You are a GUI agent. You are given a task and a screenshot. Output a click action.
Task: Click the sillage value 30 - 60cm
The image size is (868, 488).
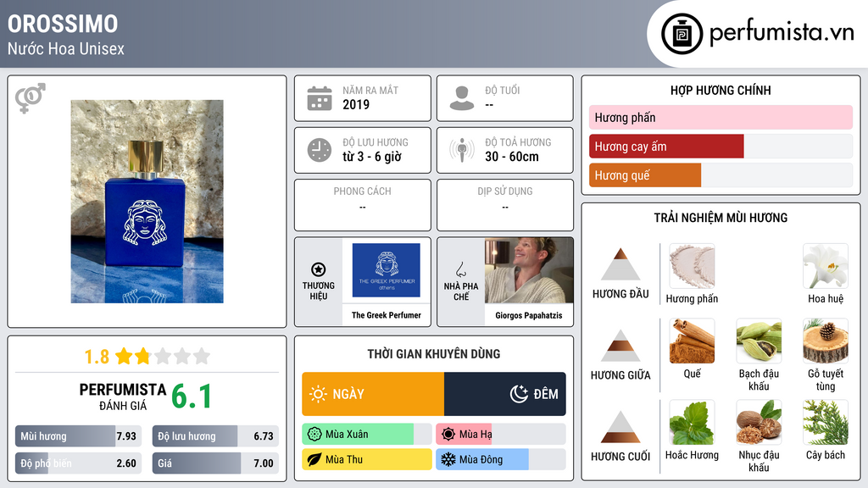click(x=512, y=157)
